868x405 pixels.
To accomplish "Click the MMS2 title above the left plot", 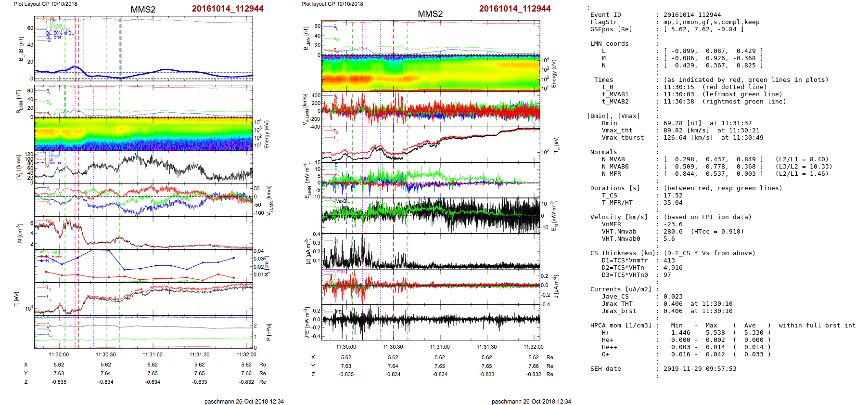I will point(143,10).
